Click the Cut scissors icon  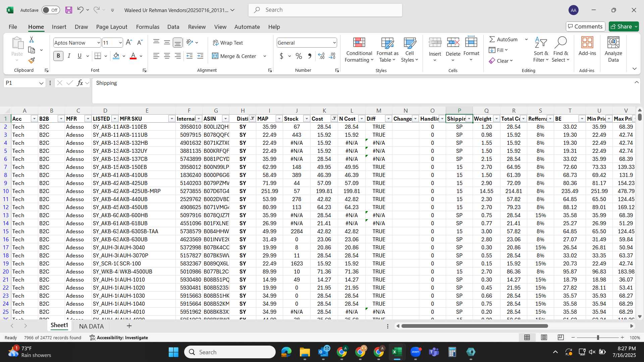point(32,40)
